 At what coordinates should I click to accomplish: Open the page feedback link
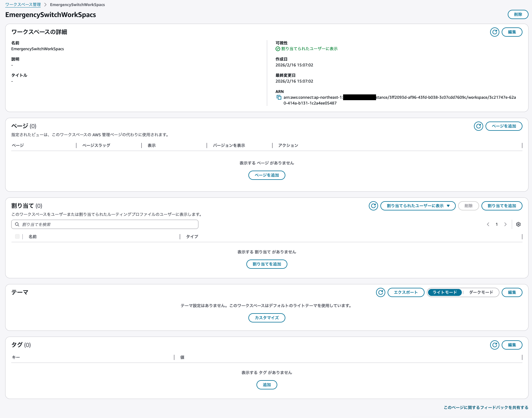[486, 408]
